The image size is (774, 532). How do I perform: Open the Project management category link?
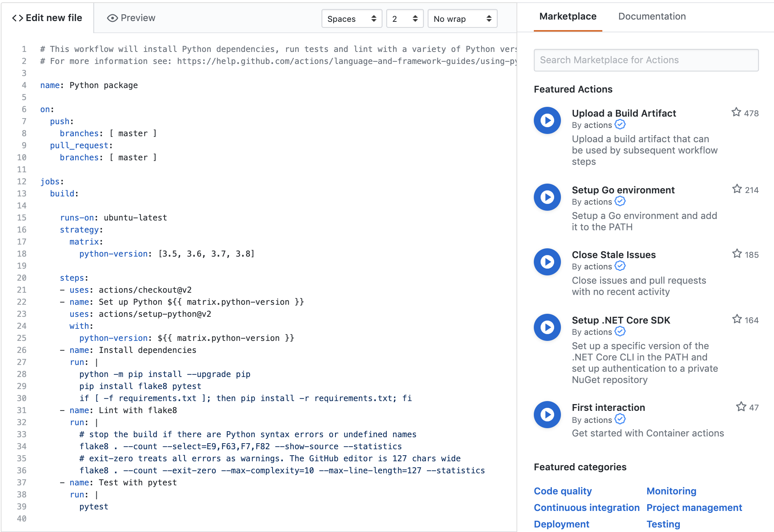tap(694, 508)
